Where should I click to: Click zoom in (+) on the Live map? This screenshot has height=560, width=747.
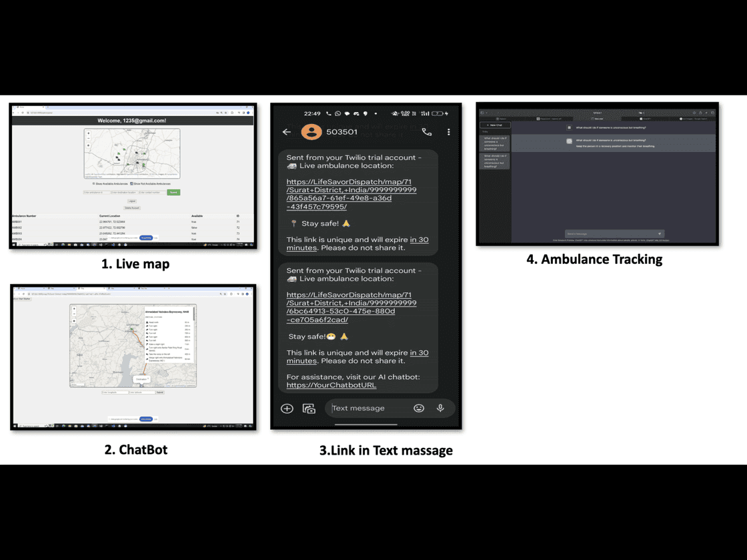(x=89, y=133)
